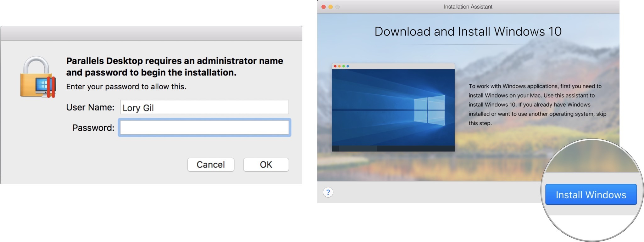Screen dimensions: 644x242
Task: Click the Parallels lock icon in the dialog
Action: [38, 77]
